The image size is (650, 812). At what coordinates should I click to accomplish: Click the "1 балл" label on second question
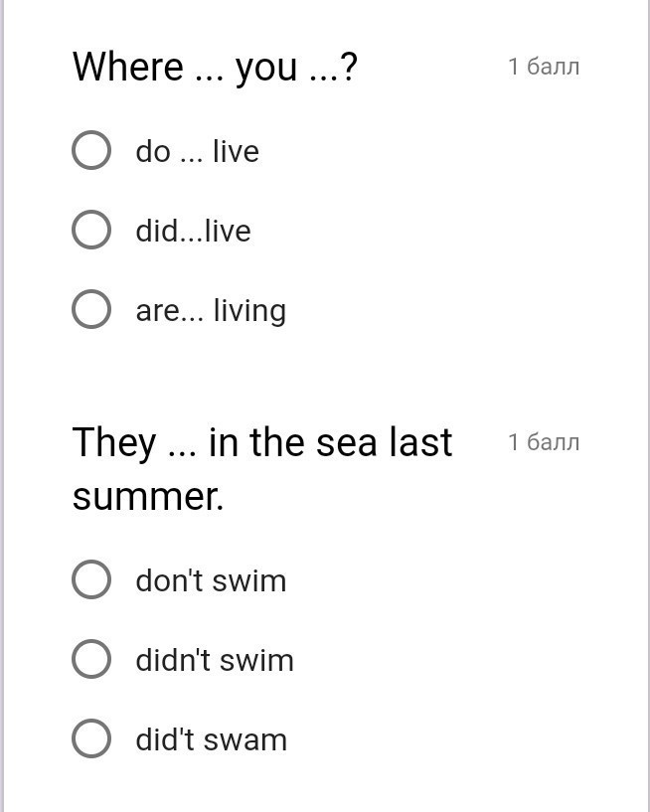coord(544,441)
